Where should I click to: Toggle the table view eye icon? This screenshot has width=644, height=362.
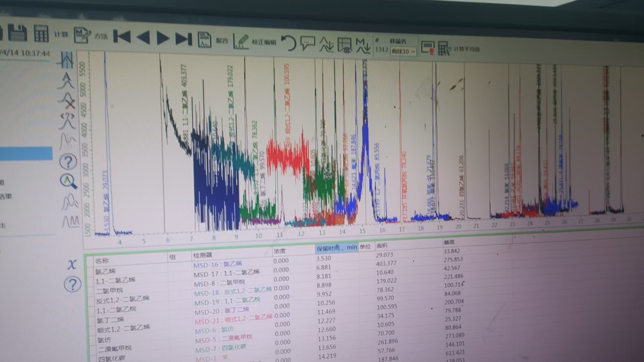pyautogui.click(x=344, y=45)
